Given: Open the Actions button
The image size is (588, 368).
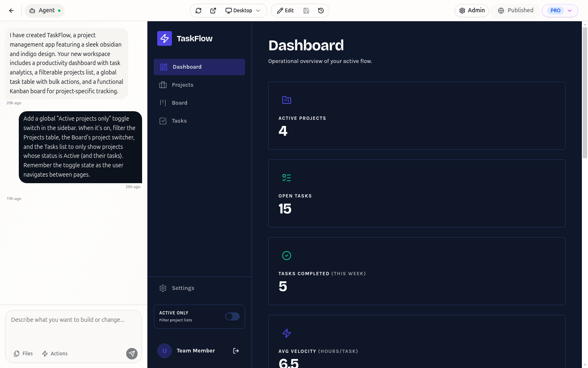Looking at the screenshot, I should [55, 354].
